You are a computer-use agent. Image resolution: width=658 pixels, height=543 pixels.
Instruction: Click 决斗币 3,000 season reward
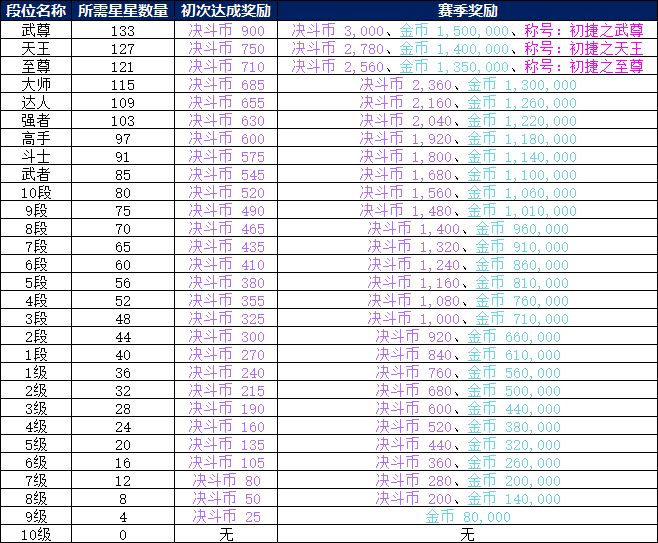[337, 30]
